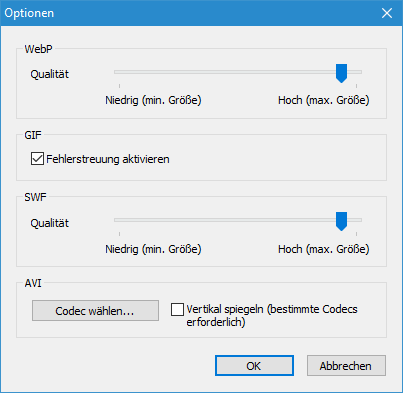The height and width of the screenshot is (393, 403).
Task: Click WebP Niedrig (min. Größe) label
Action: (x=153, y=100)
